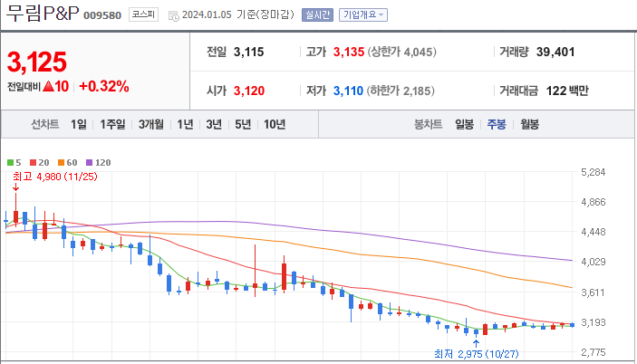This screenshot has height=364, width=637.
Task: Click the 봉차트 label
Action: click(x=428, y=124)
